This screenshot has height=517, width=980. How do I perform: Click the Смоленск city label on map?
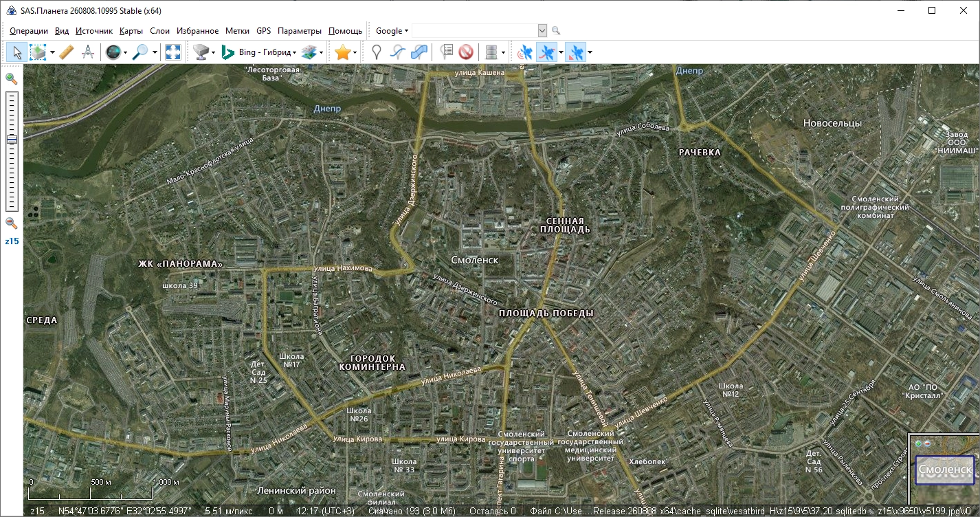(475, 261)
